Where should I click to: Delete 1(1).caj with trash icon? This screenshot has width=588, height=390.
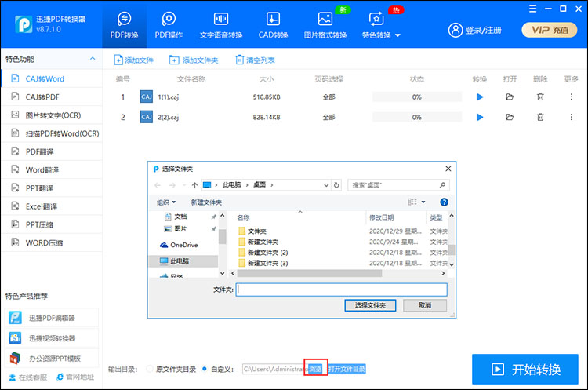[540, 97]
